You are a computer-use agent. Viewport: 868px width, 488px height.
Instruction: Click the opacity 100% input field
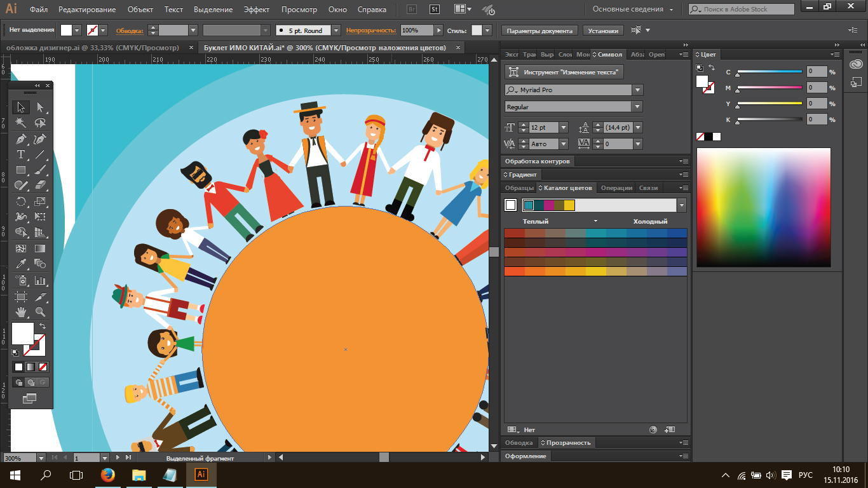pyautogui.click(x=417, y=30)
